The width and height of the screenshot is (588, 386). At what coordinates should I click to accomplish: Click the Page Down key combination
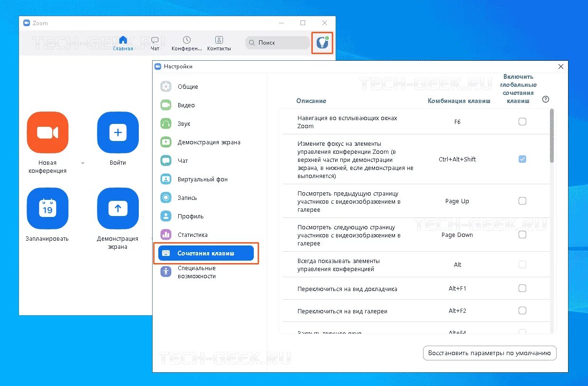pyautogui.click(x=457, y=235)
